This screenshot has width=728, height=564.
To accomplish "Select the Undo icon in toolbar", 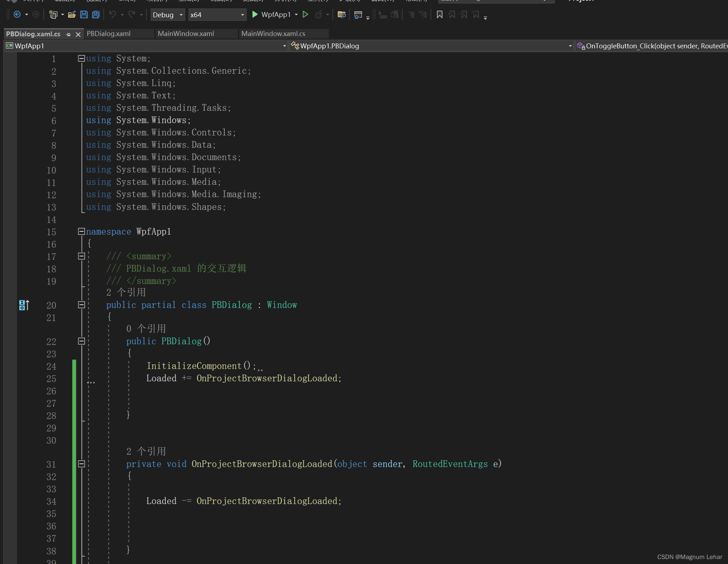I will (x=112, y=14).
